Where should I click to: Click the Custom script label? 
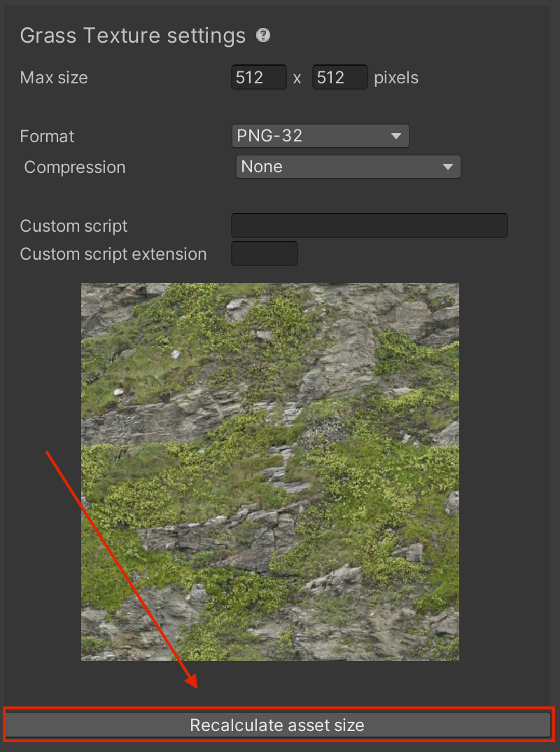click(x=73, y=226)
